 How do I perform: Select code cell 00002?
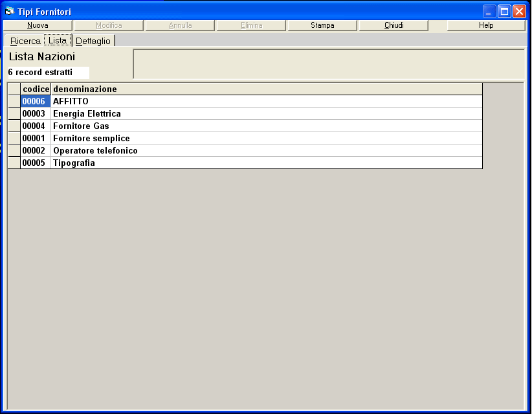pos(36,150)
